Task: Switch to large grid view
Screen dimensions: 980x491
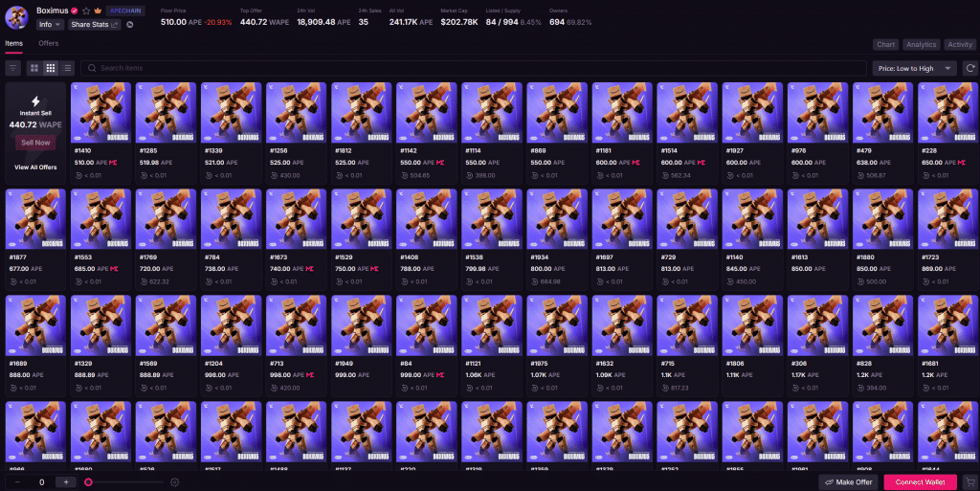Action: click(34, 68)
